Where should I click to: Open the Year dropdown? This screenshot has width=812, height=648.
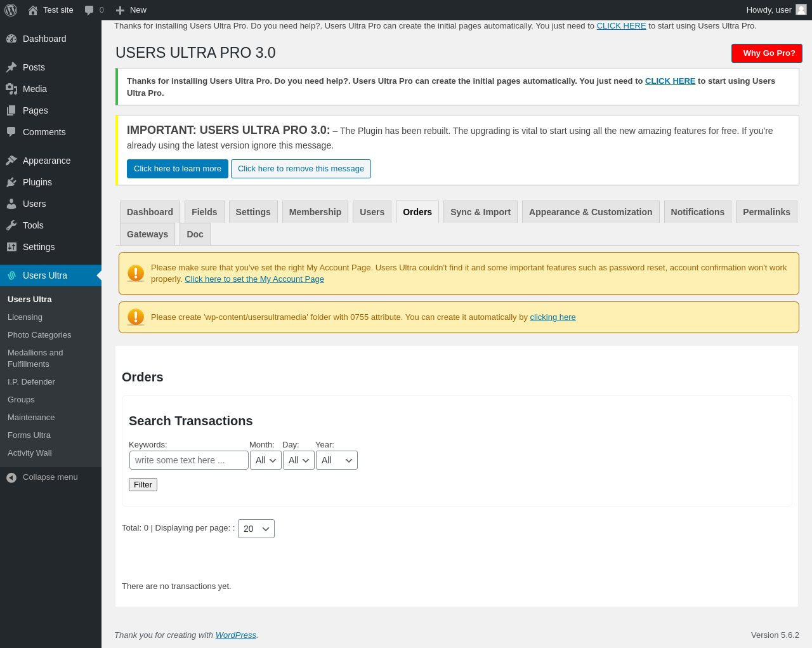[337, 460]
